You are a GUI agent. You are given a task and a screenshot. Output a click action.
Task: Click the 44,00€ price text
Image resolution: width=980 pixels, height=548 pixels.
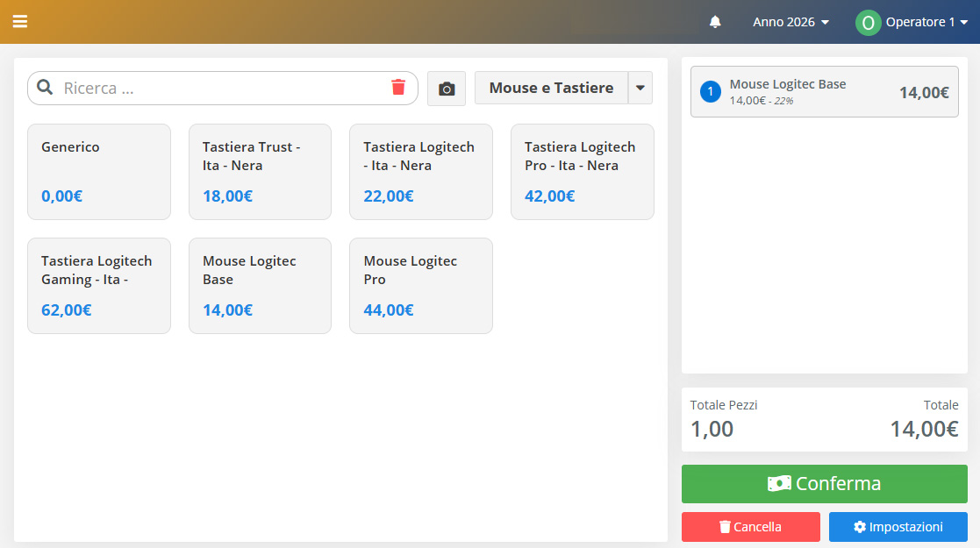[x=388, y=310]
